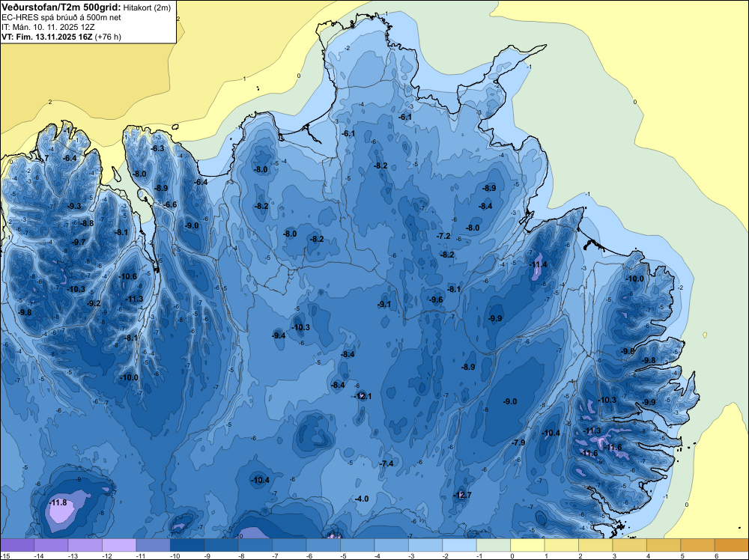Click the '6' label on the legend scale
Viewport: 749px width, 560px height.
pyautogui.click(x=715, y=556)
